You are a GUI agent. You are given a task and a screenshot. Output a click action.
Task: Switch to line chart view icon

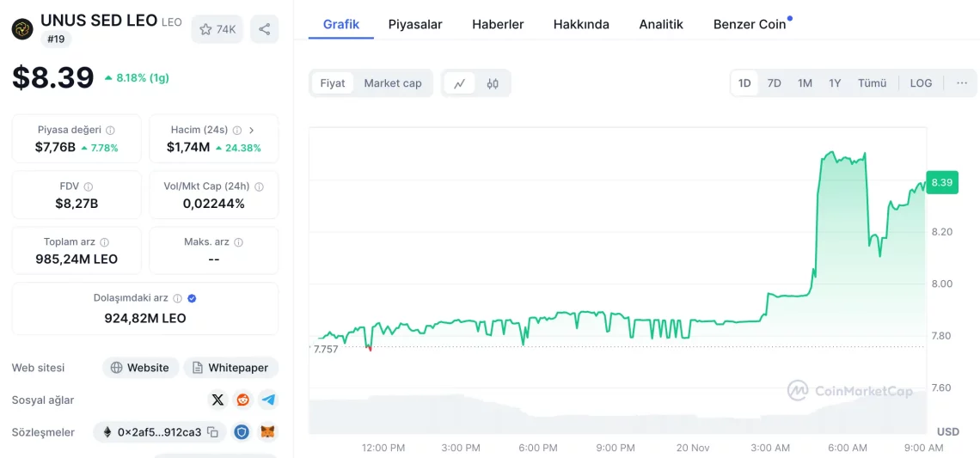460,83
